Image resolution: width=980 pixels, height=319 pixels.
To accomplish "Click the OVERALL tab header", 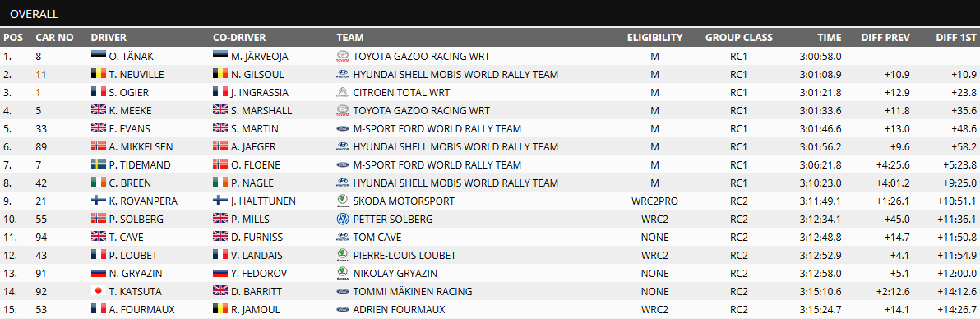I will click(35, 14).
